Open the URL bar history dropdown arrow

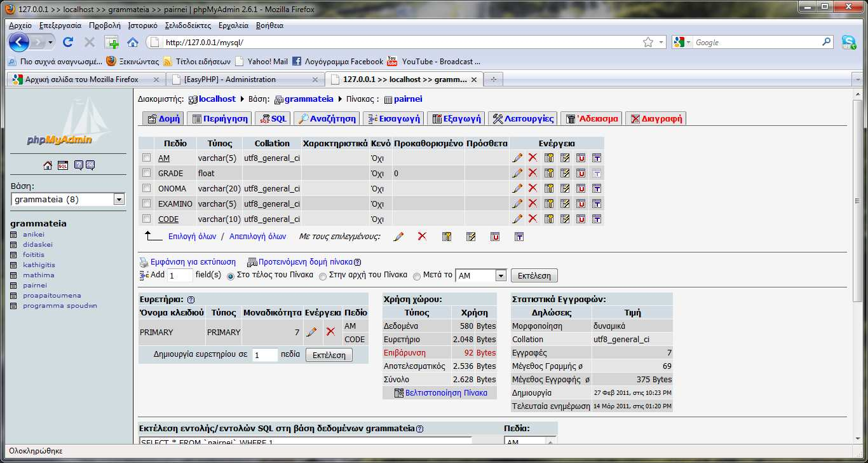(661, 42)
